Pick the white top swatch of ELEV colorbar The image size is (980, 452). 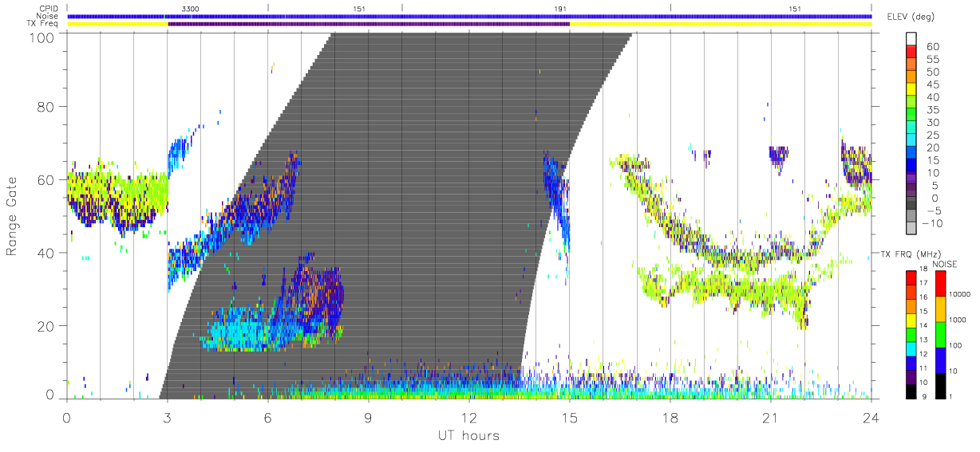912,38
